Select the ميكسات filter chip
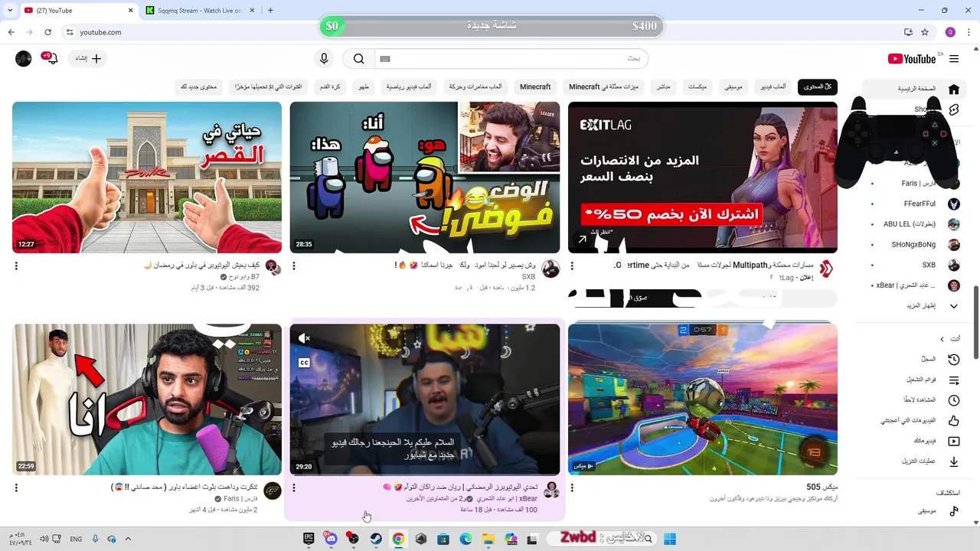The image size is (980, 551). tap(697, 86)
